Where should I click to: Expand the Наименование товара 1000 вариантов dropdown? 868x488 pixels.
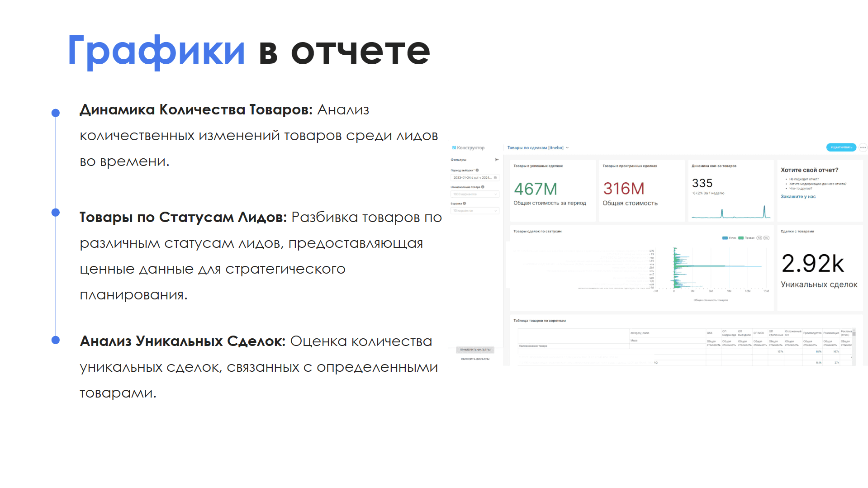pyautogui.click(x=475, y=194)
